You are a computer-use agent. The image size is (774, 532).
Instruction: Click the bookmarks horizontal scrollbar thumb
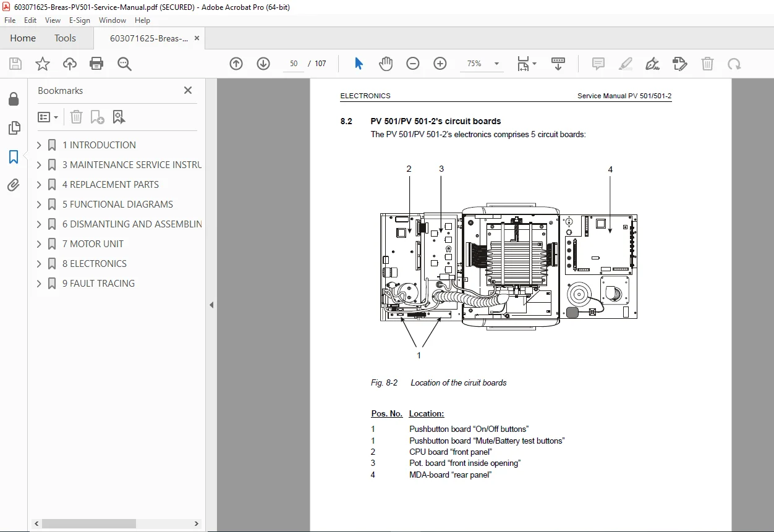89,523
